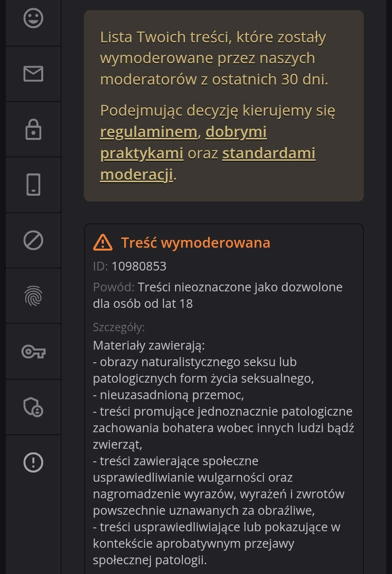Open the key icon sidebar section
The width and height of the screenshot is (392, 574).
33,351
